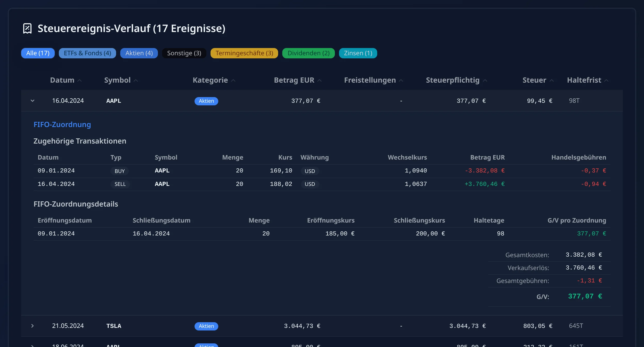Click Schließungskurs value 200,00 €
Image resolution: width=644 pixels, height=347 pixels.
pos(430,234)
